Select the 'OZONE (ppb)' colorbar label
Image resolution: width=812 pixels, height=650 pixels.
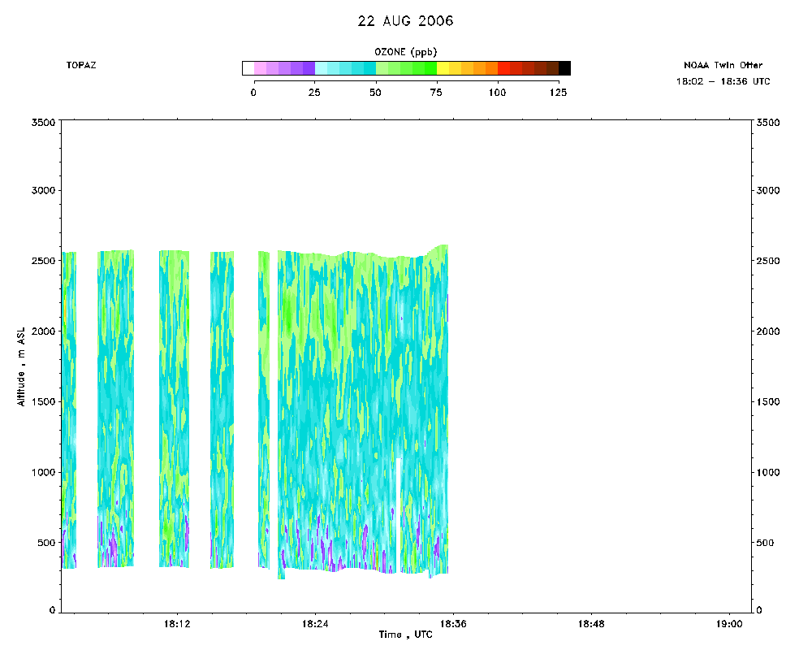point(405,52)
